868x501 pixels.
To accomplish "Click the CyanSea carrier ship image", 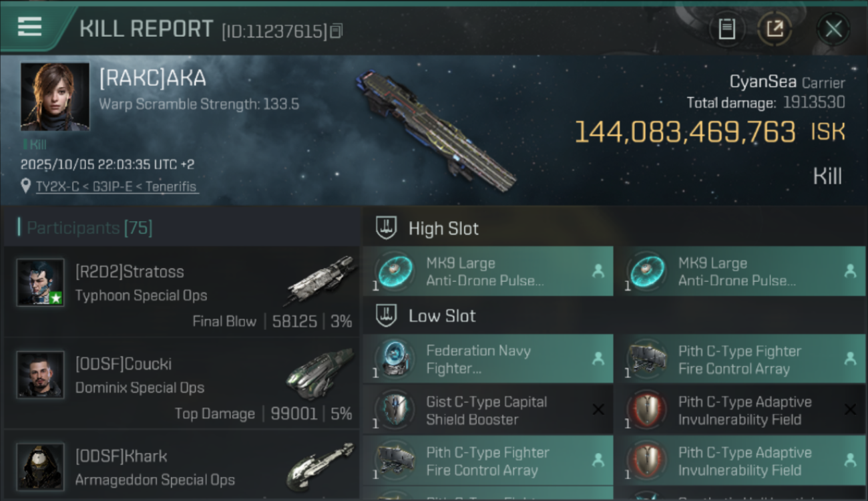I will pos(437,130).
